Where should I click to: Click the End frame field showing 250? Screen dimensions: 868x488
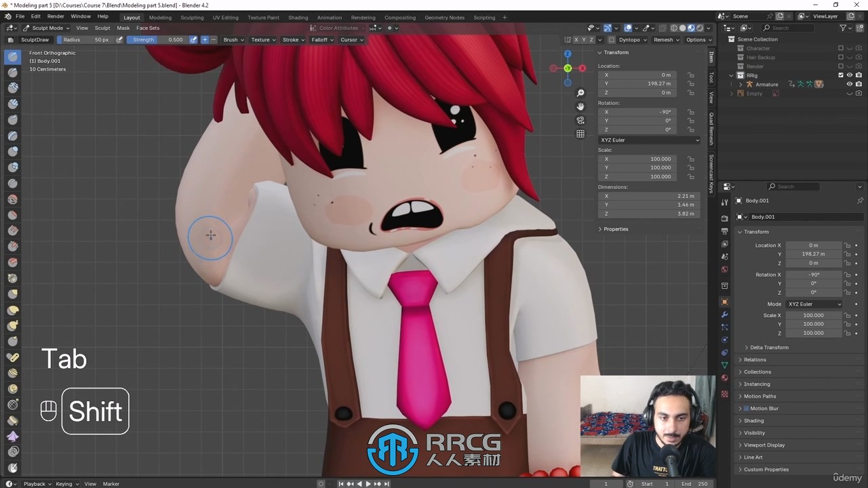click(x=696, y=483)
